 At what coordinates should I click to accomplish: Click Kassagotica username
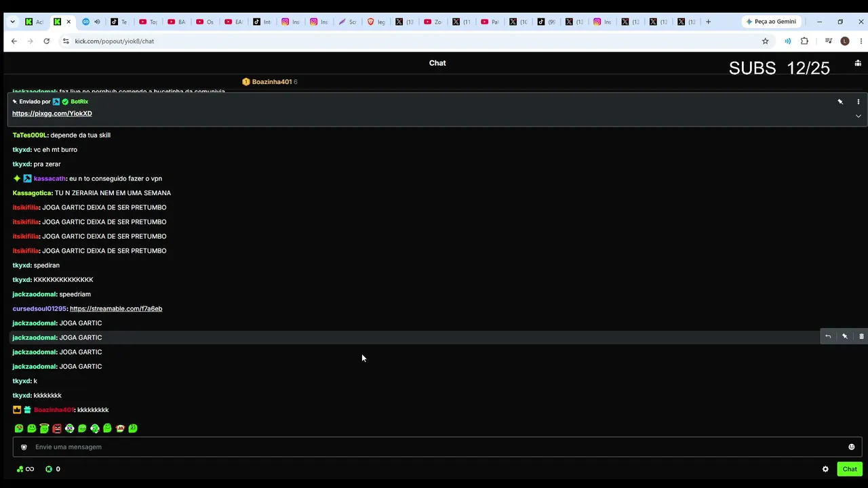[32, 193]
